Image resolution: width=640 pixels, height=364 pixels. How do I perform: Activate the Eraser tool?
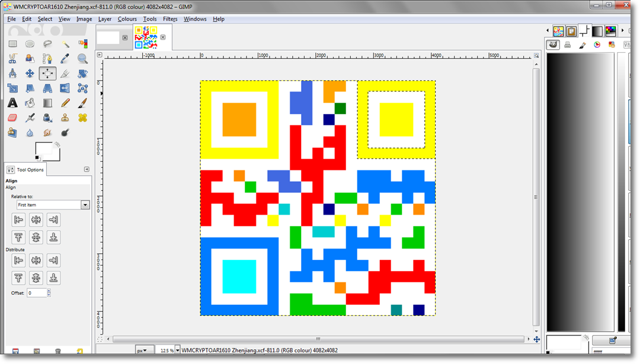pyautogui.click(x=12, y=118)
